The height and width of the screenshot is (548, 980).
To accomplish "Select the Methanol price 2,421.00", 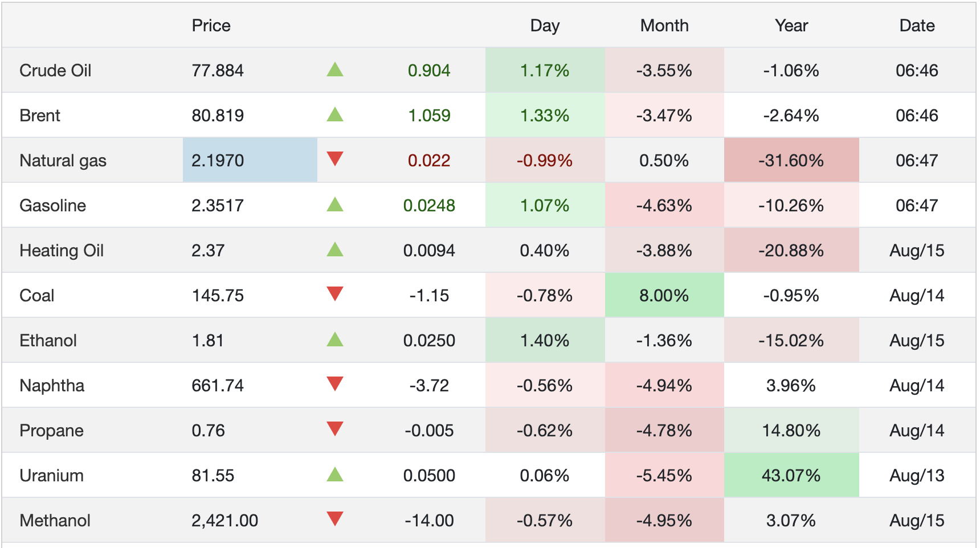I will (224, 521).
